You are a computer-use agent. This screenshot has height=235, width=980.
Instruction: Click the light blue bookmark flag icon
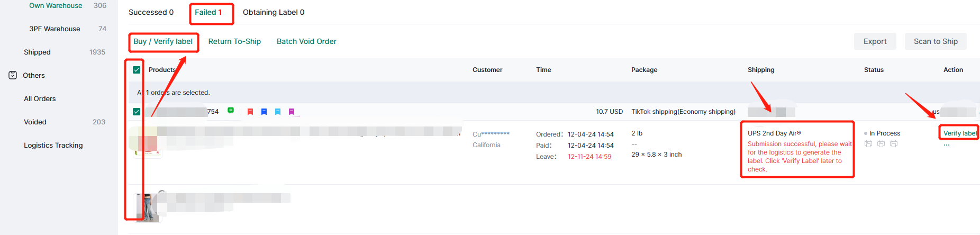point(278,112)
